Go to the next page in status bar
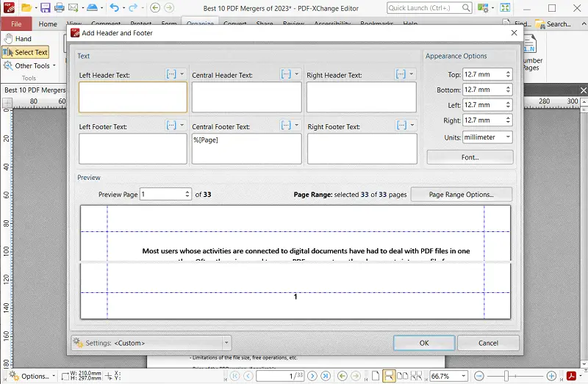588x384 pixels. click(312, 376)
